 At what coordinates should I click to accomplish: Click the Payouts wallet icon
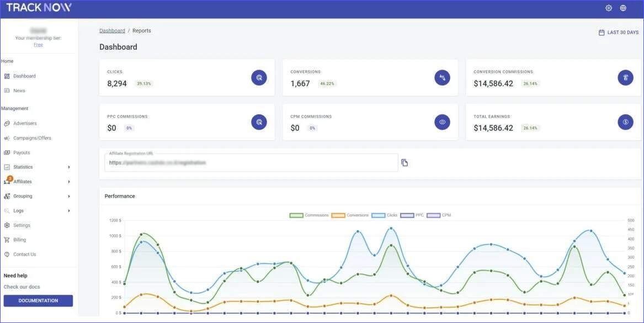pos(7,152)
